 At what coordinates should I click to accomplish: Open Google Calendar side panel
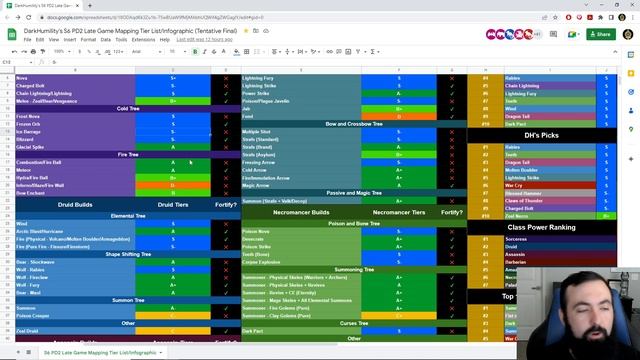(631, 55)
